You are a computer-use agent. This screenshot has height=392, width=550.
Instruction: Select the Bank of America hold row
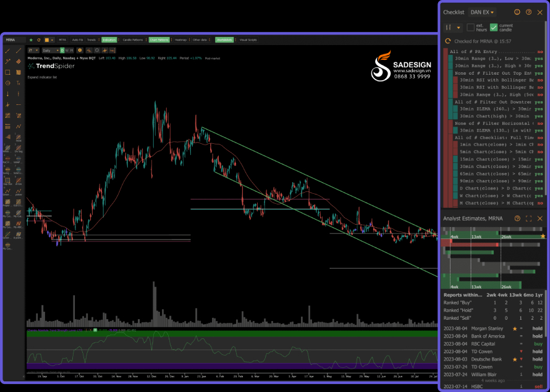tap(493, 336)
